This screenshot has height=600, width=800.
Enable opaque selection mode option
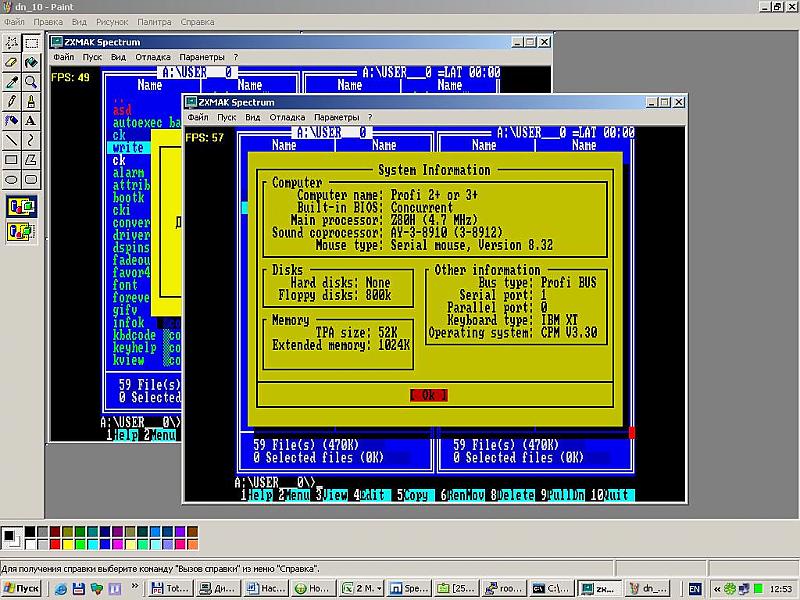point(21,207)
